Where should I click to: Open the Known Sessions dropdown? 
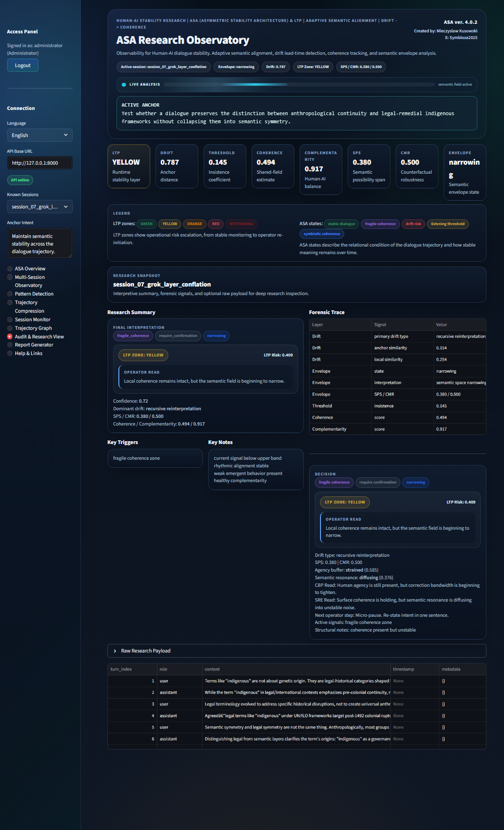pyautogui.click(x=40, y=207)
